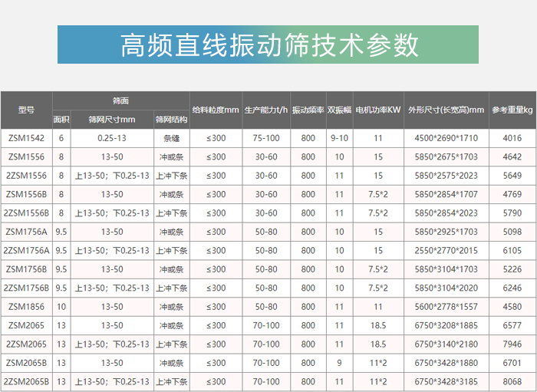
Task: Click the 高频直线振动筛技术参数 title banner
Action: click(x=268, y=44)
